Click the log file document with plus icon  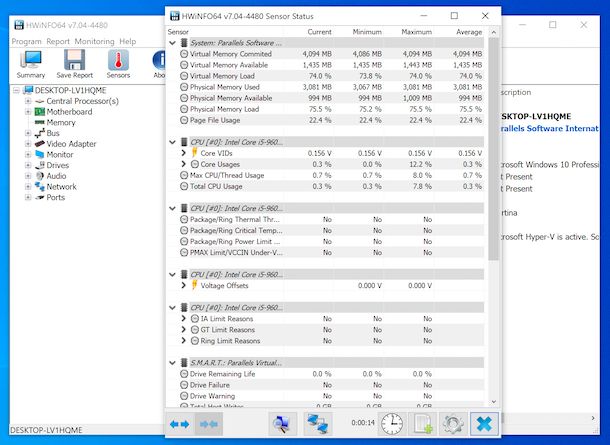point(423,424)
